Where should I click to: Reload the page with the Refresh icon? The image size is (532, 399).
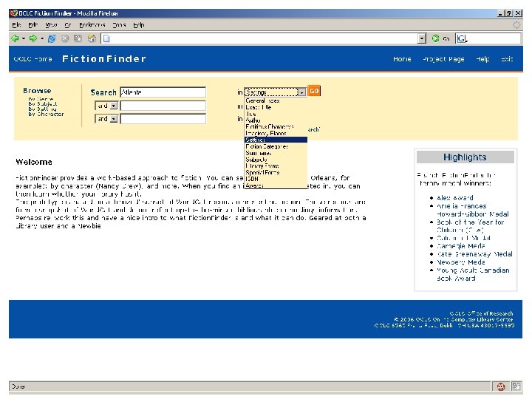(52, 38)
